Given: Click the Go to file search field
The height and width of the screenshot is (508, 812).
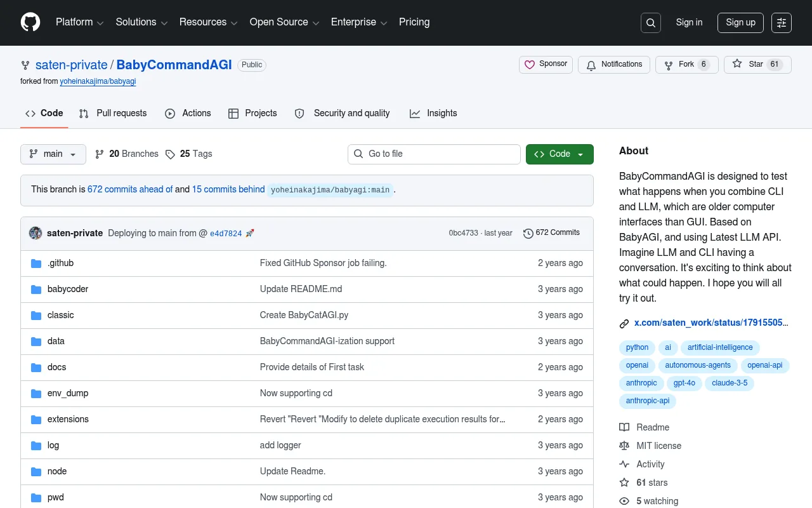Looking at the screenshot, I should [434, 154].
